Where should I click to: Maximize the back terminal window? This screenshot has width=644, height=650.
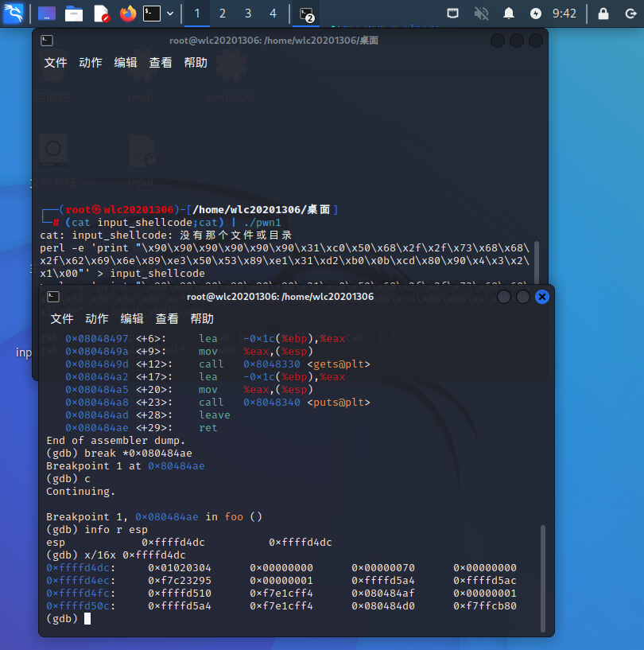click(x=517, y=41)
